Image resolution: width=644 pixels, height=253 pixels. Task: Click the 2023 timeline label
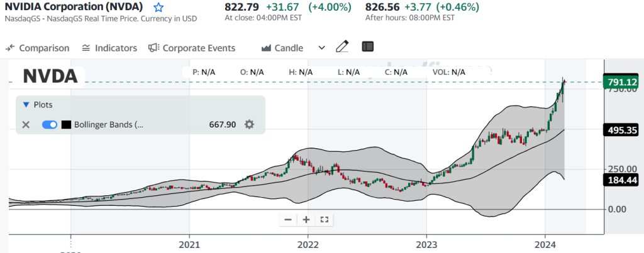tap(427, 245)
